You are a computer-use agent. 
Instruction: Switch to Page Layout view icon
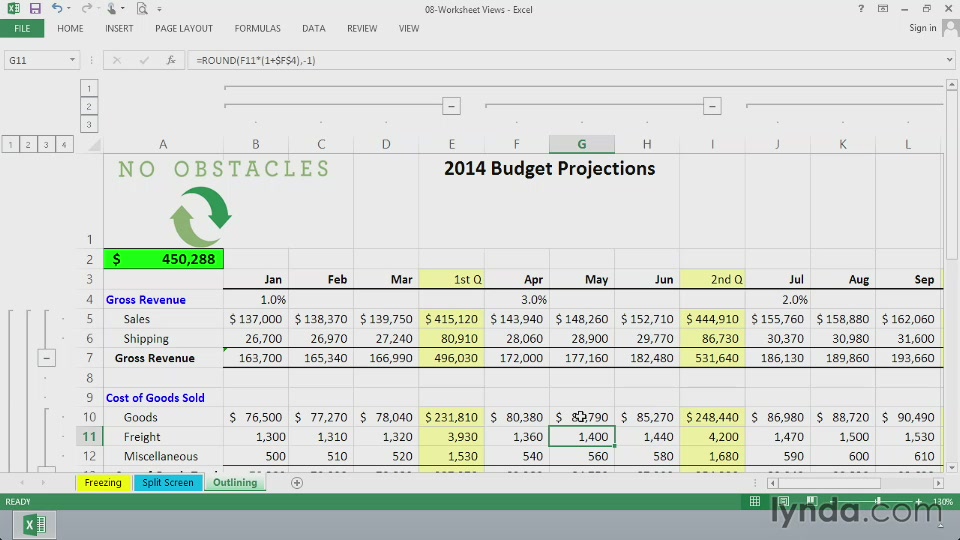(x=783, y=501)
